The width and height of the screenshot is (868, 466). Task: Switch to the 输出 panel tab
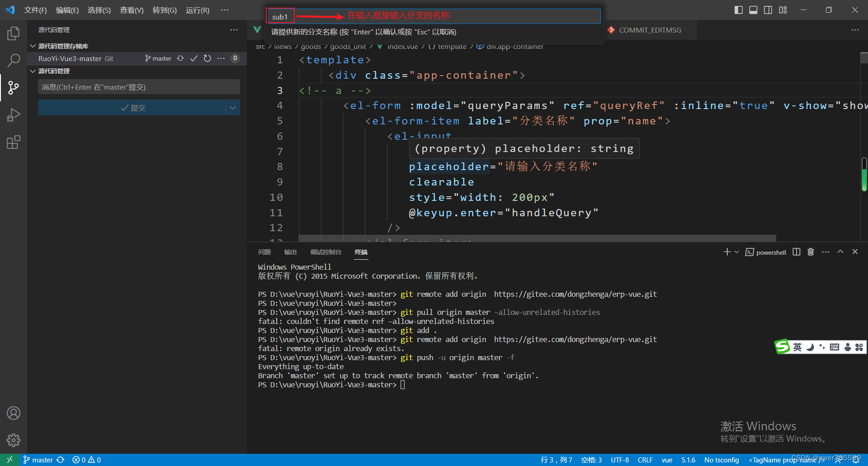click(290, 252)
